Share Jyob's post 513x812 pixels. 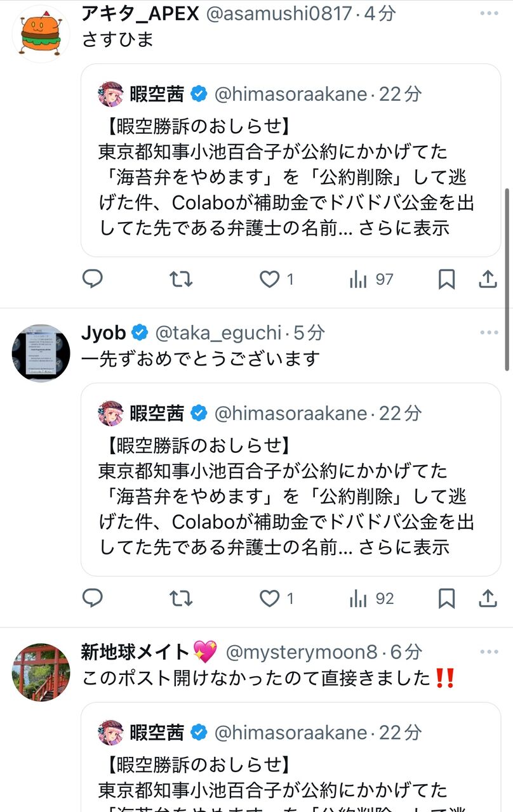click(488, 598)
